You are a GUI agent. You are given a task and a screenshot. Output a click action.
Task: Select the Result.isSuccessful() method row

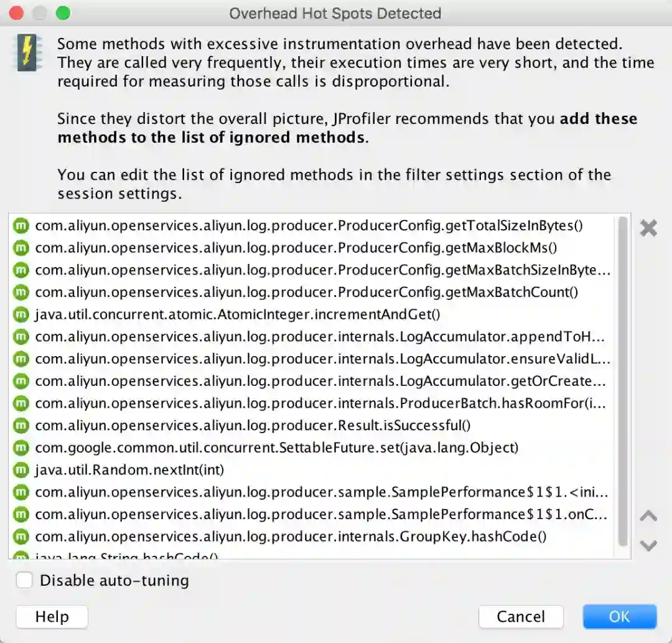coord(253,425)
